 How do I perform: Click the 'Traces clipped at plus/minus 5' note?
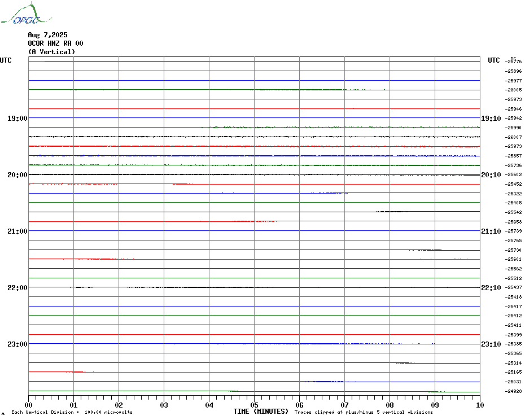pos(364,412)
